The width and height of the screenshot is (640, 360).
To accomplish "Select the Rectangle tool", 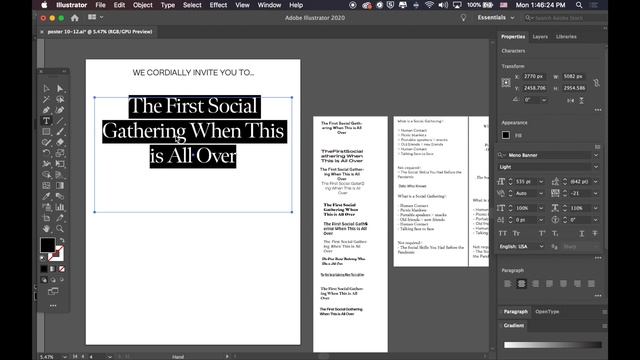I will point(46,131).
